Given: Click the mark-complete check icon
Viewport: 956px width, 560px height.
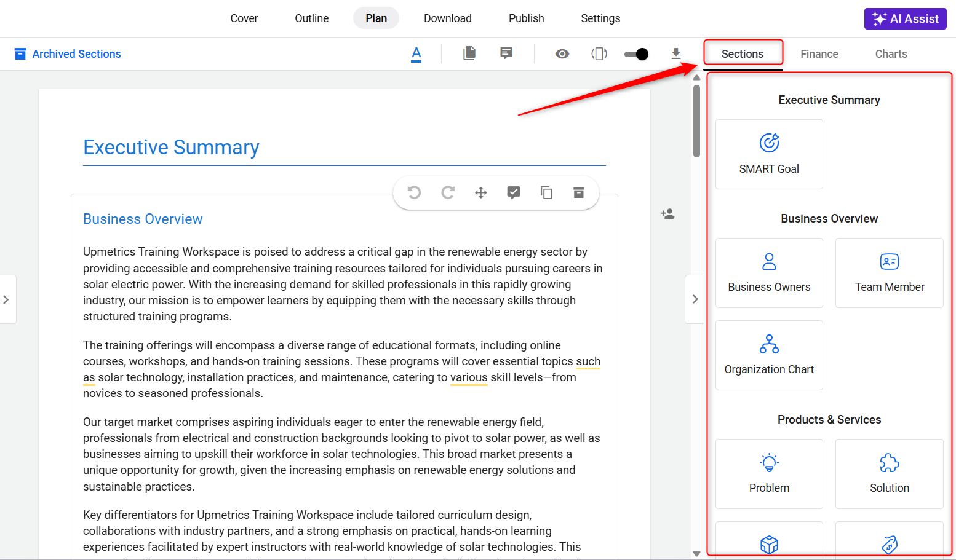Looking at the screenshot, I should [x=514, y=193].
